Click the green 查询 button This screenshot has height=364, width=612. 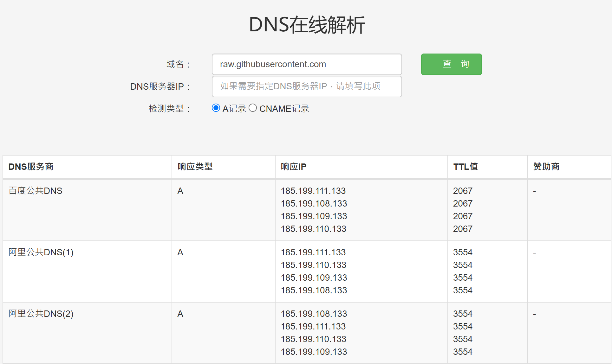[x=451, y=64]
